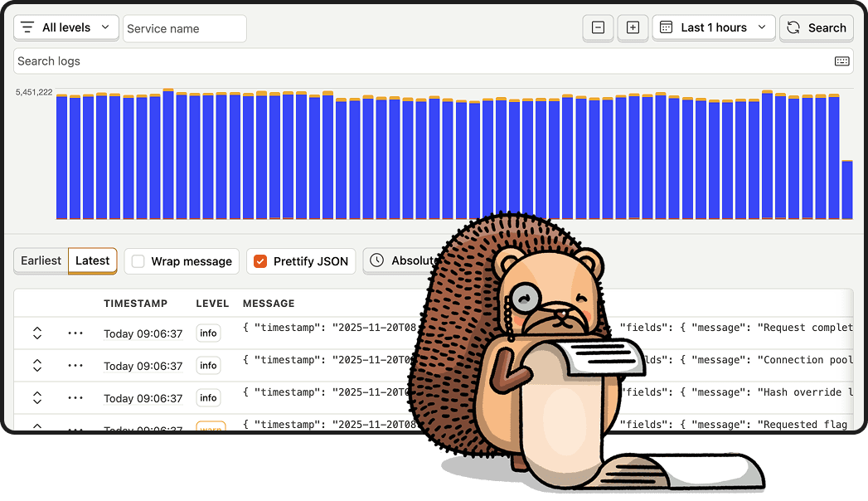Viewport: 868px width, 501px height.
Task: Zoom in using the plus icon
Action: [x=633, y=27]
